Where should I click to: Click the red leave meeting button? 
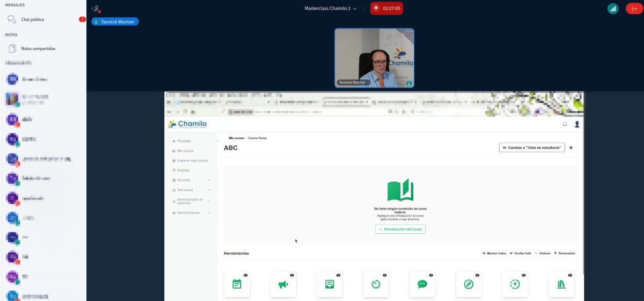click(x=634, y=9)
